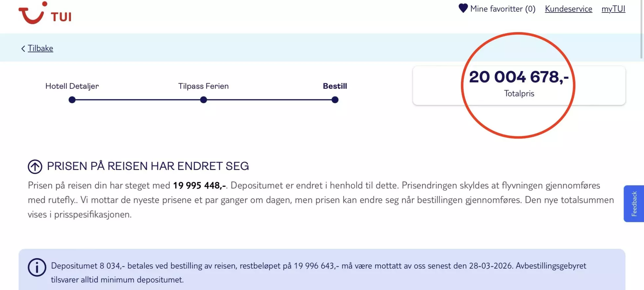Image resolution: width=644 pixels, height=290 pixels.
Task: Select the Hotell Detaljer progress dot
Action: (72, 100)
